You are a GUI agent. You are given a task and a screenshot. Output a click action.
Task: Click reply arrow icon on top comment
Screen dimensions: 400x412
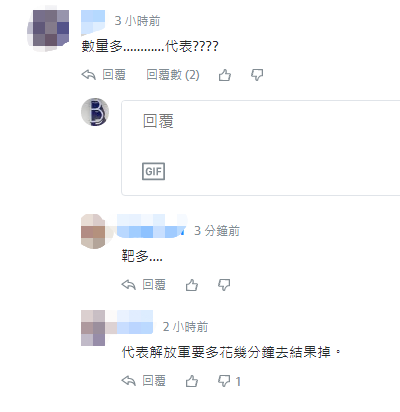point(89,75)
